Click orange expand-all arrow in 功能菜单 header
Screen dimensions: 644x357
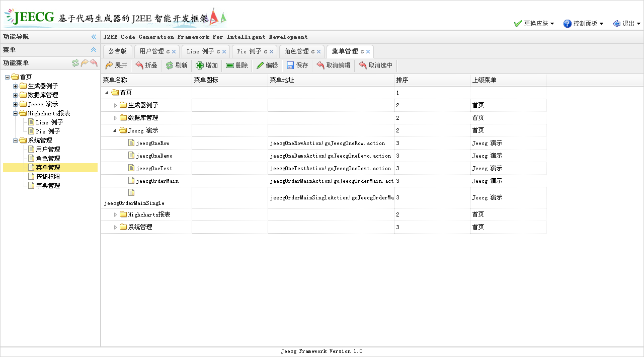(85, 63)
